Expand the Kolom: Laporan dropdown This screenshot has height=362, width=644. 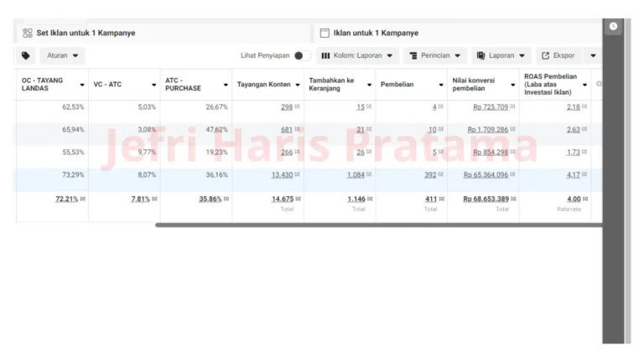[357, 56]
